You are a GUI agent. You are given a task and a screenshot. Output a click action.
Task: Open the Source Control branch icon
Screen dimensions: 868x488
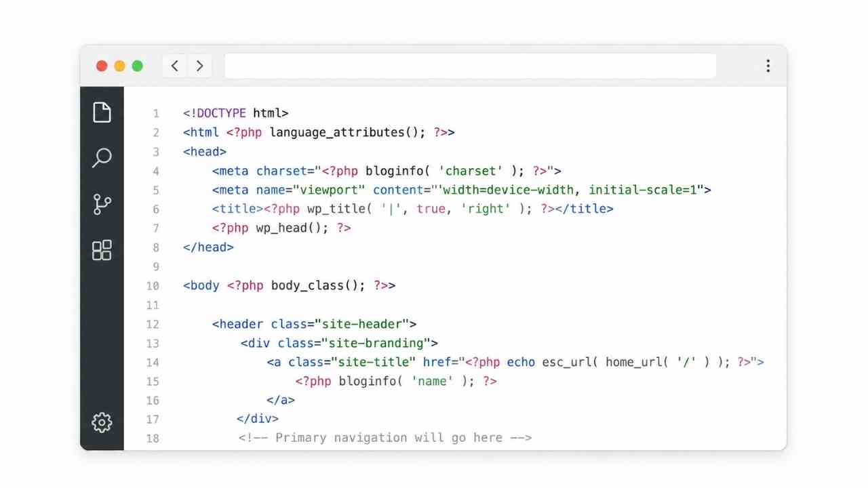(102, 204)
